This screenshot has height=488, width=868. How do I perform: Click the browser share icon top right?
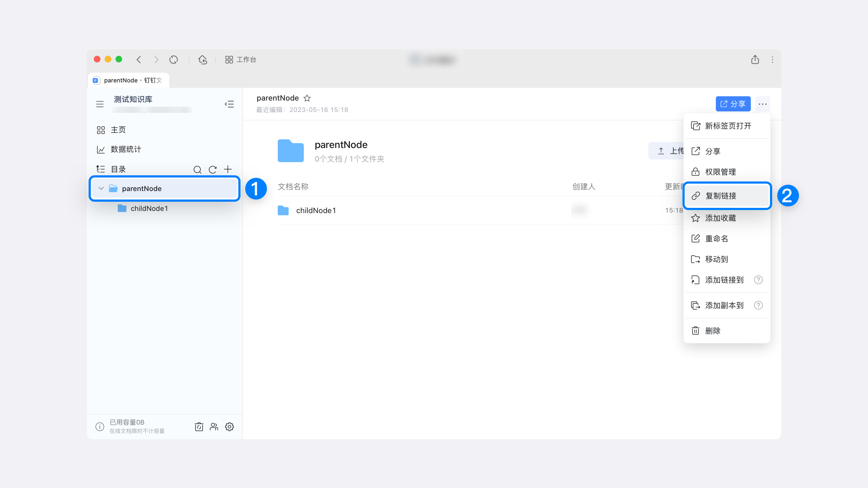coord(755,59)
